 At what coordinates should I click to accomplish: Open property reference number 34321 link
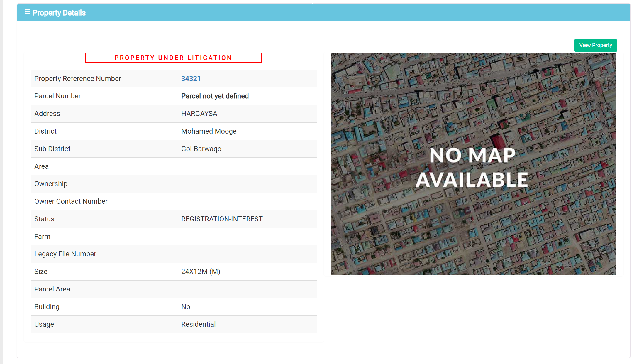[x=191, y=79]
